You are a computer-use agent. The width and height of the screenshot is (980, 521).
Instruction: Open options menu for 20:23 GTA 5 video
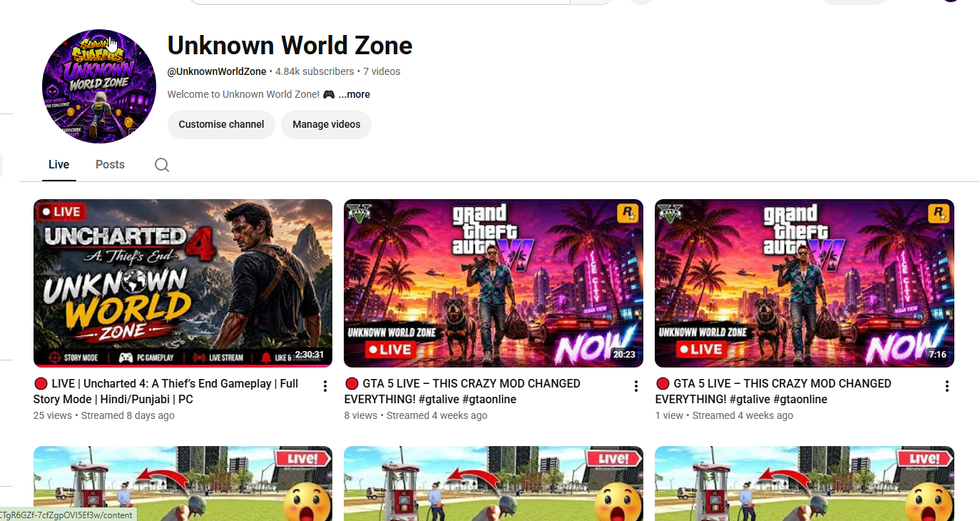pyautogui.click(x=636, y=386)
